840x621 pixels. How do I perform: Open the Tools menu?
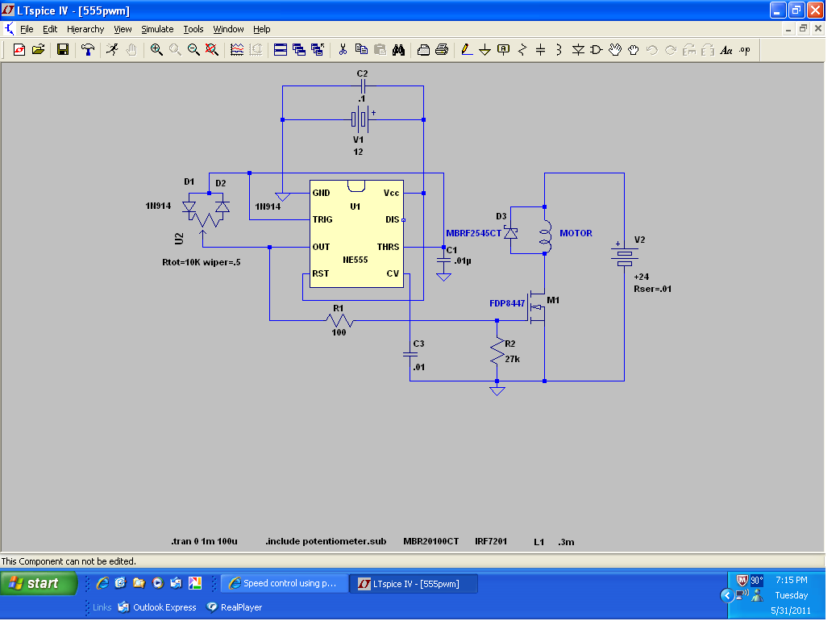click(x=193, y=29)
